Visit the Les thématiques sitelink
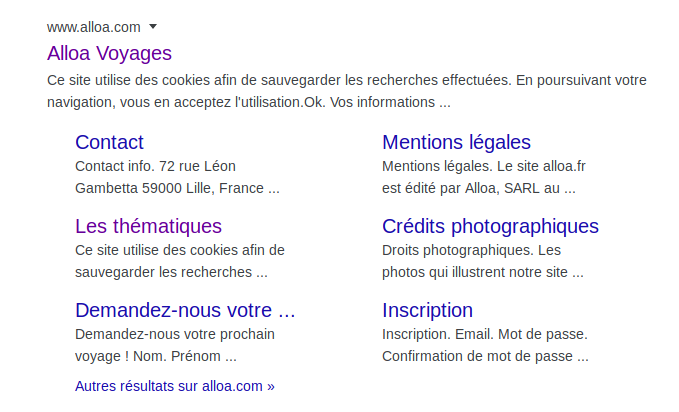 tap(148, 226)
